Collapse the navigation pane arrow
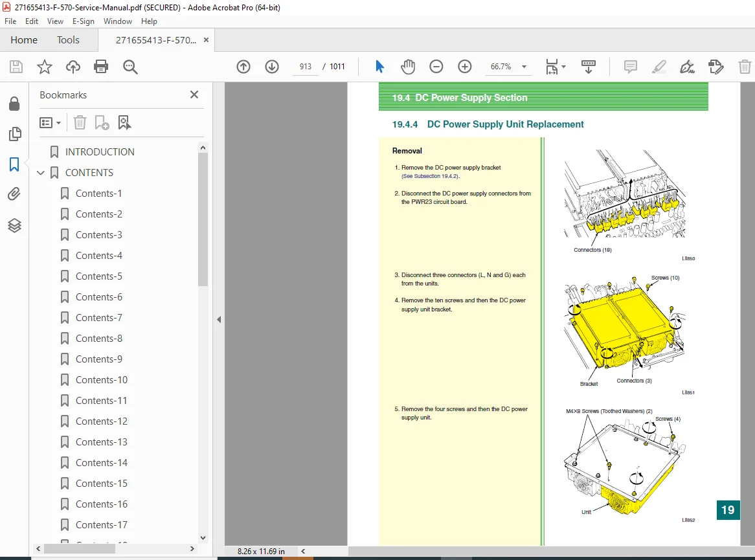The width and height of the screenshot is (755, 560). 219,319
